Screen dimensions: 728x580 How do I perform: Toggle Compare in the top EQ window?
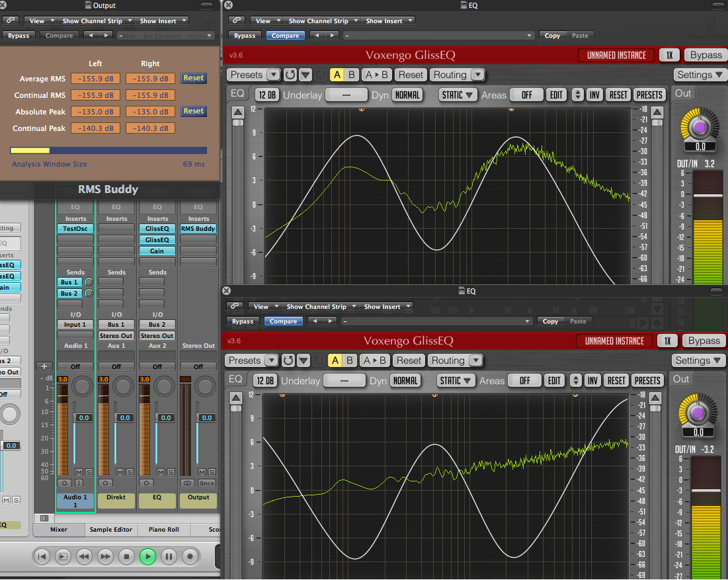click(285, 35)
